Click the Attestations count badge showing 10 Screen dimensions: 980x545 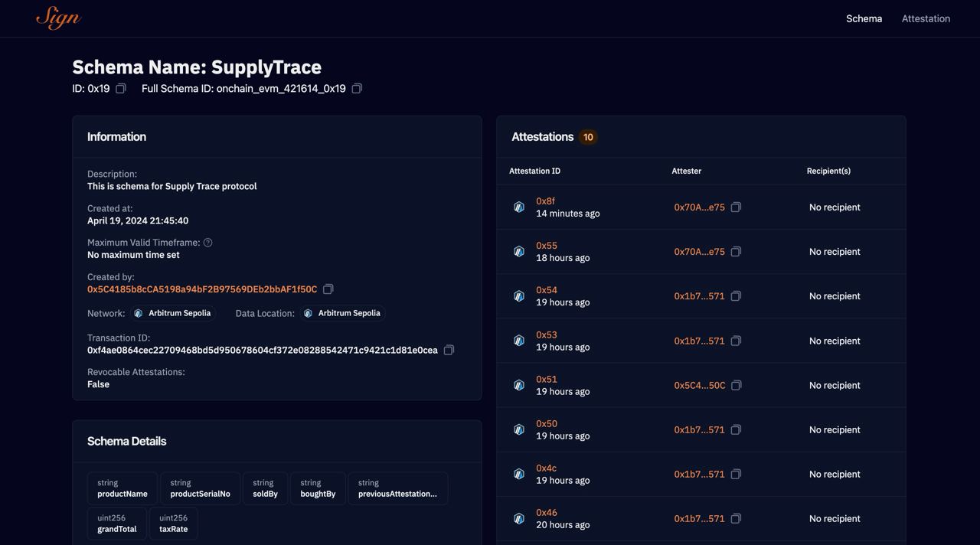point(588,136)
